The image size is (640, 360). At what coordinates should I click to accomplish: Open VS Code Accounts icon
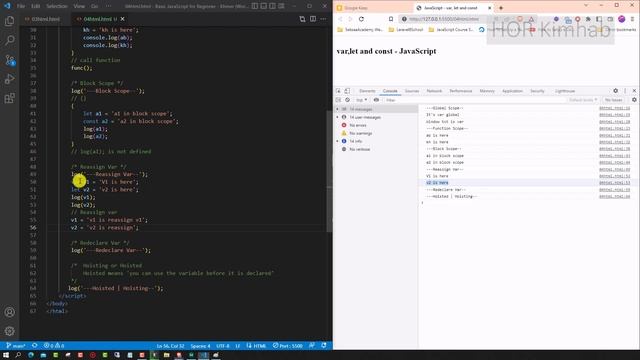(x=9, y=312)
